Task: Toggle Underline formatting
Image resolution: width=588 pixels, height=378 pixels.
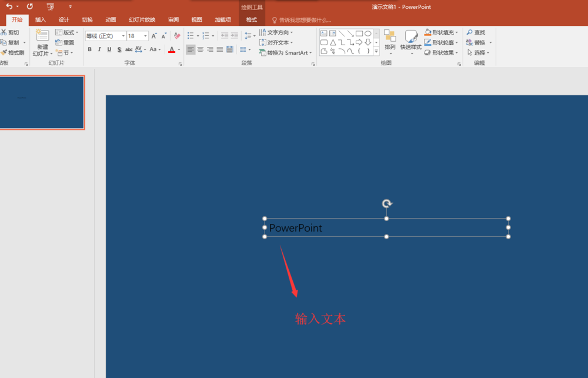Action: point(109,49)
